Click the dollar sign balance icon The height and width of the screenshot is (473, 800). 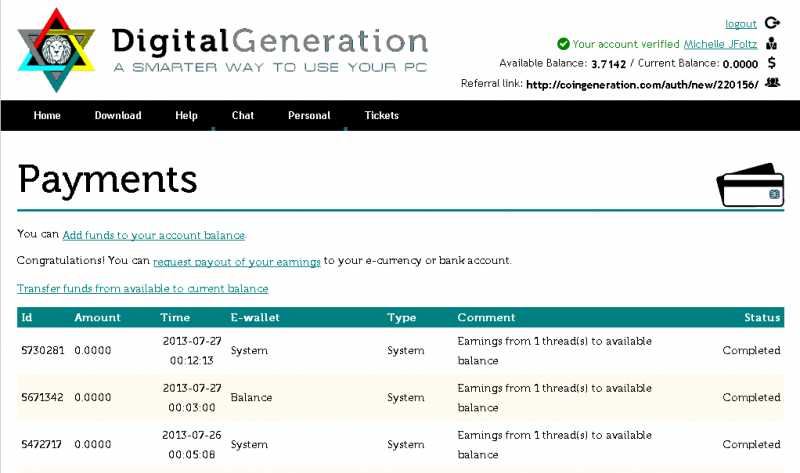[772, 63]
